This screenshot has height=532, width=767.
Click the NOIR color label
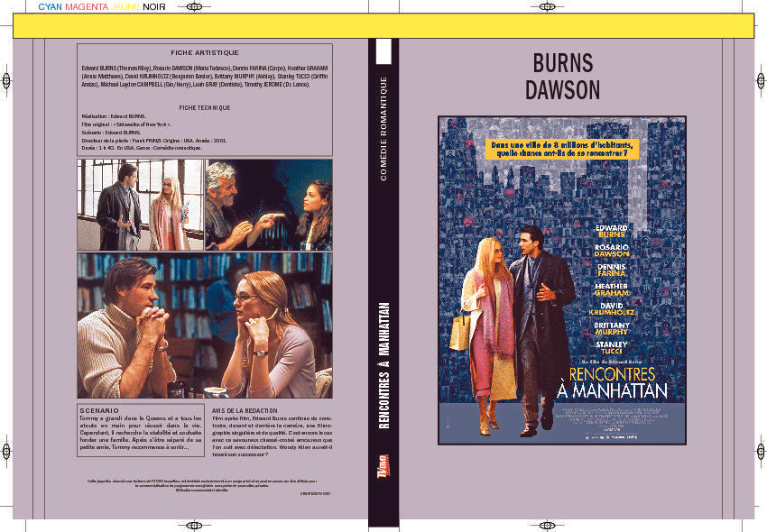(154, 7)
